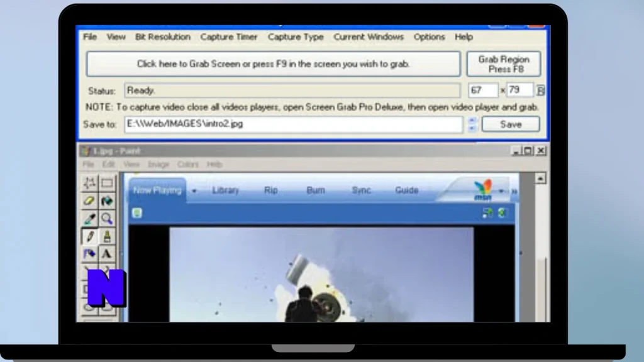
Task: Click the msn logo in the captured player
Action: 483,190
